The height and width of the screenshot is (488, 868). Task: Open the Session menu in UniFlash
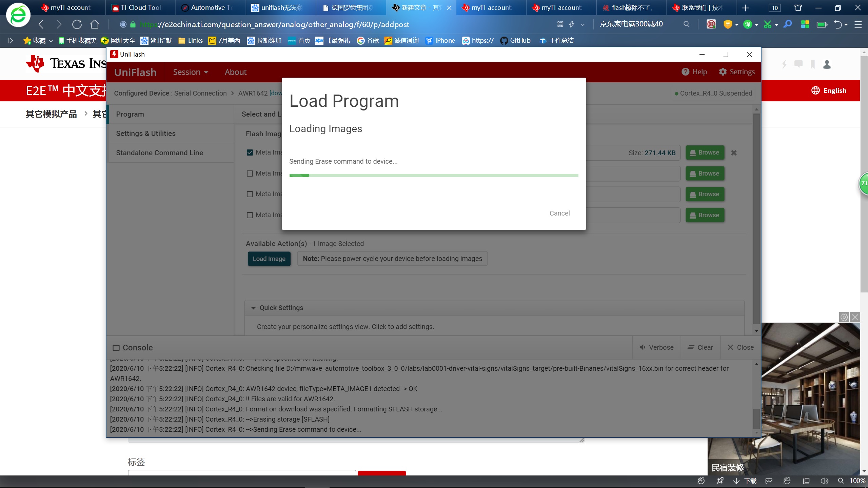(190, 72)
